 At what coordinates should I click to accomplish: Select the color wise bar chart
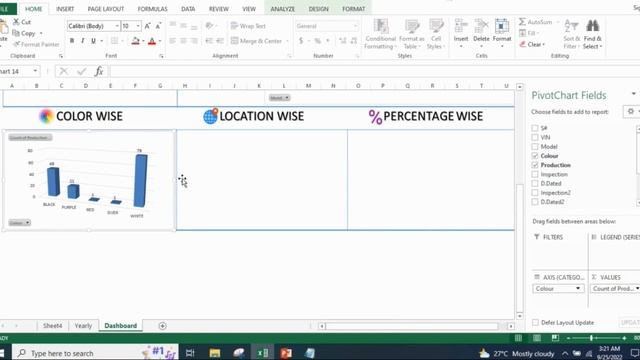[x=90, y=180]
